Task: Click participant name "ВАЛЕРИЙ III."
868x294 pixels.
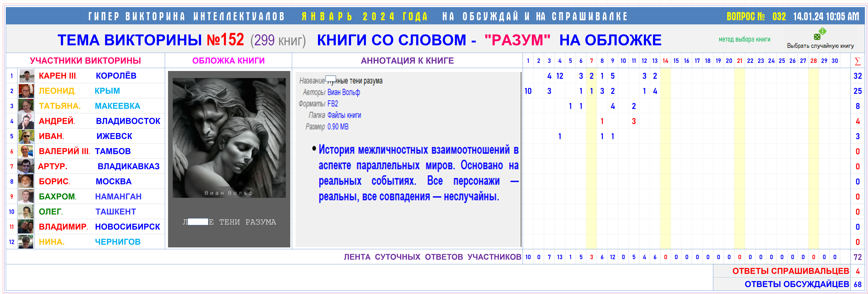Action: 64,151
